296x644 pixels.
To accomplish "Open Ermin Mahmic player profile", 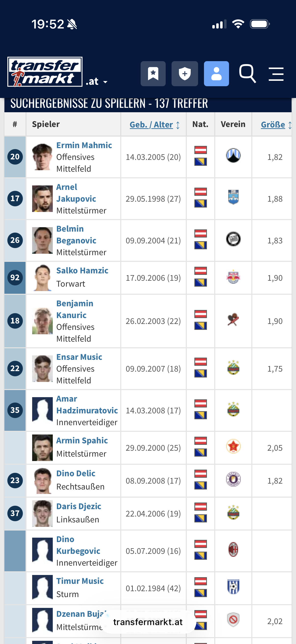I will pyautogui.click(x=84, y=145).
